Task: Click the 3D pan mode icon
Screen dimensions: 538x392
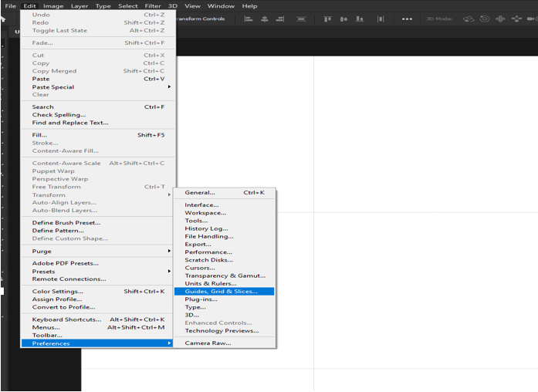Action: click(500, 19)
